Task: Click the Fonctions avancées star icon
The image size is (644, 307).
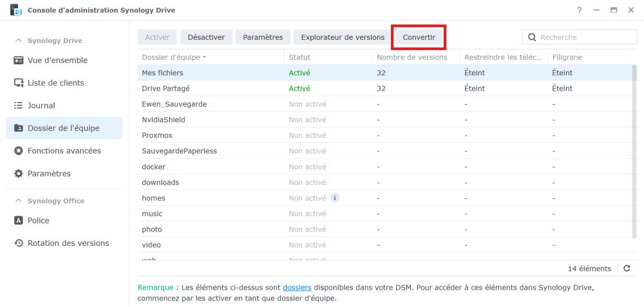Action: click(19, 151)
